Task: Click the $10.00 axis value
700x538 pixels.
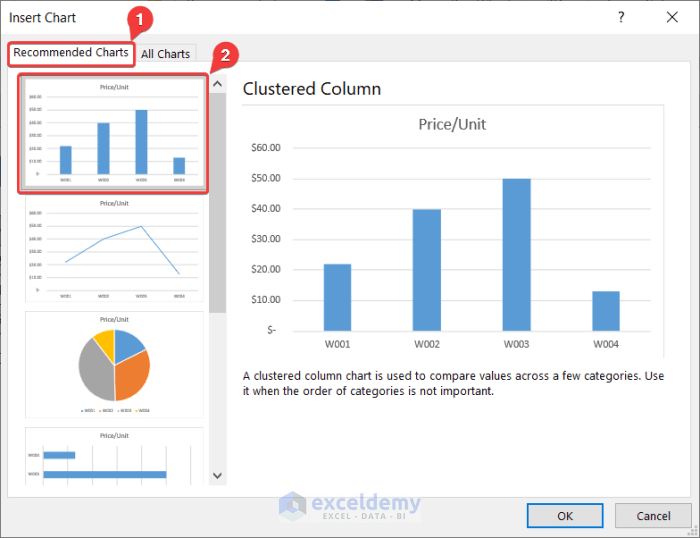Action: 266,300
